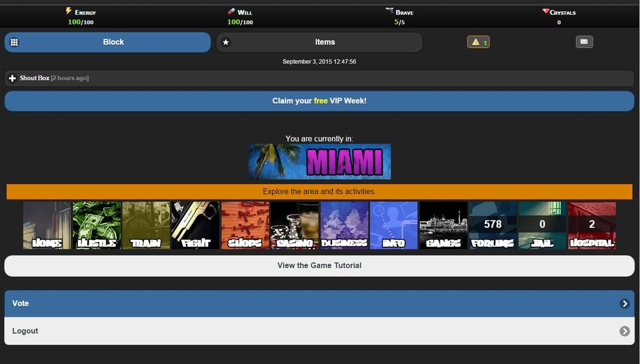
Task: Claim your free VIP Week
Action: (319, 101)
